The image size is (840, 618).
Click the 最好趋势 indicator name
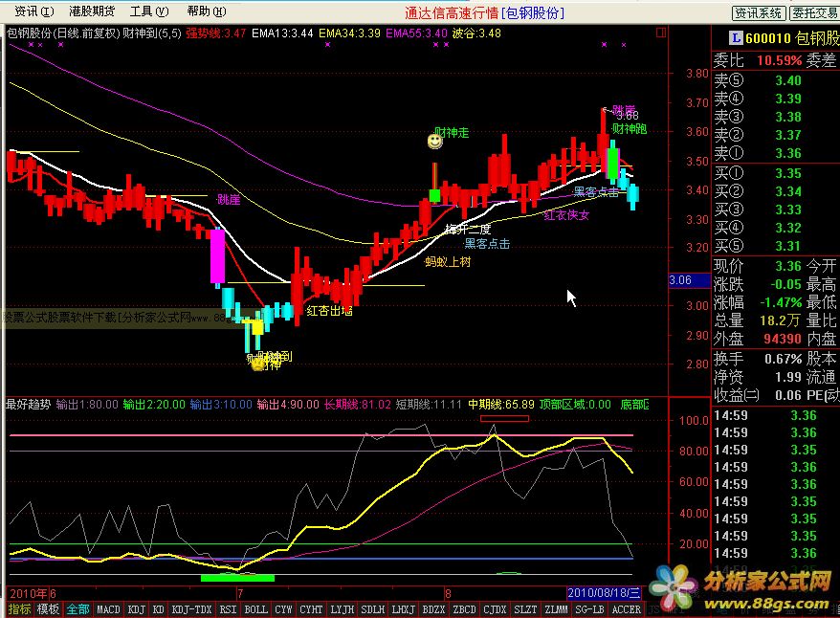click(x=28, y=405)
